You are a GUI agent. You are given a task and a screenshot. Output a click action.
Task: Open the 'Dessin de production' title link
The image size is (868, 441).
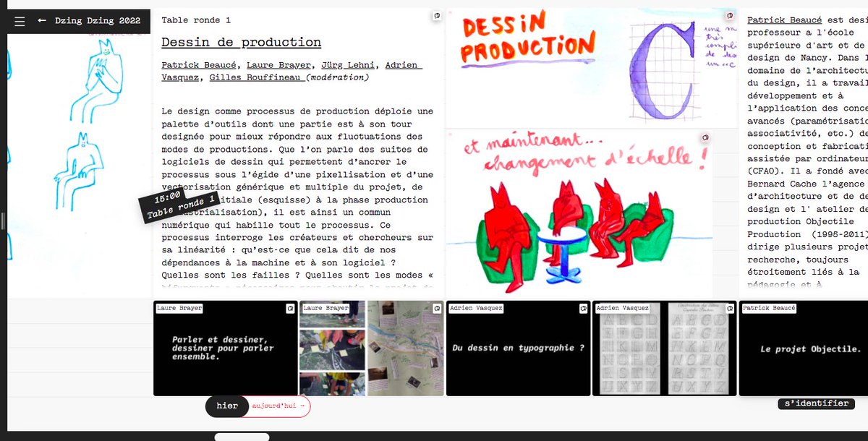241,43
